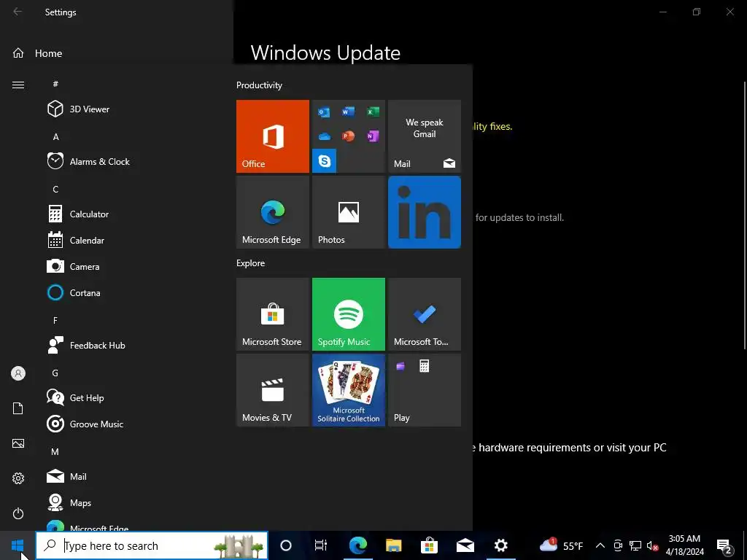The image size is (747, 560).
Task: Click the letter G group header
Action: coord(55,373)
